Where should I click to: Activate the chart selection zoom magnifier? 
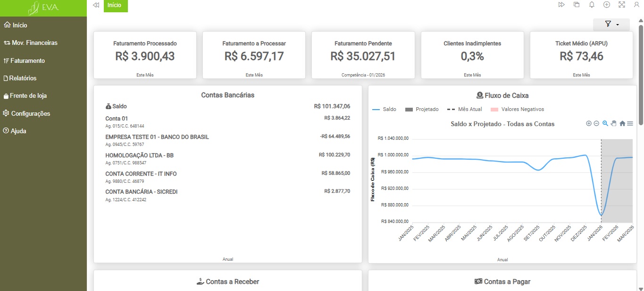click(605, 123)
